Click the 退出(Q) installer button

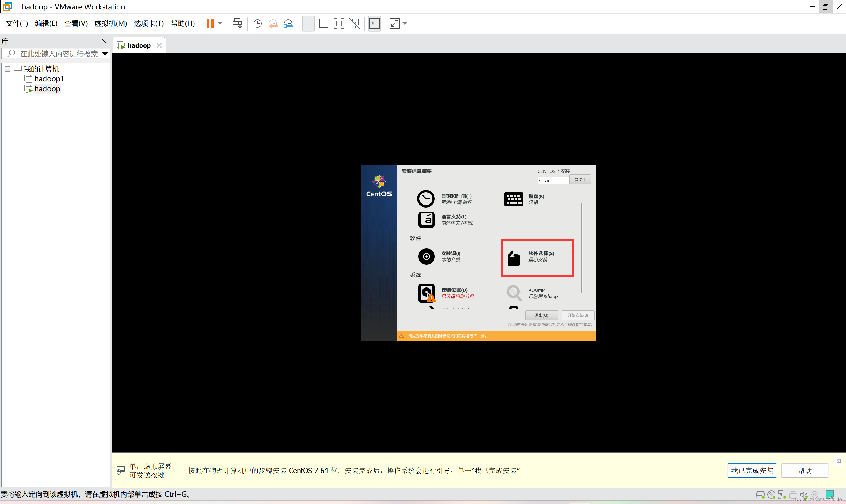(541, 315)
